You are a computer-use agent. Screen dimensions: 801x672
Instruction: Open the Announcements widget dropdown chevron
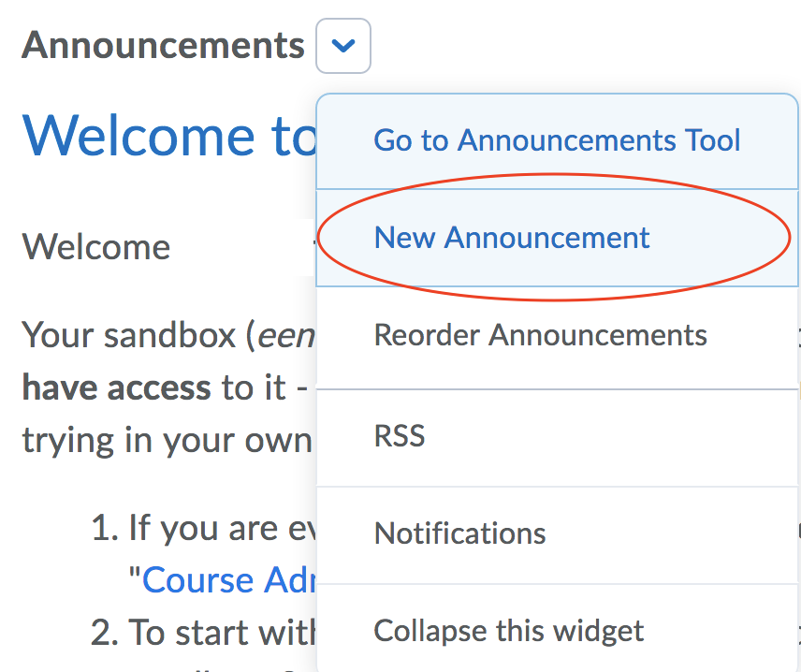click(x=343, y=46)
